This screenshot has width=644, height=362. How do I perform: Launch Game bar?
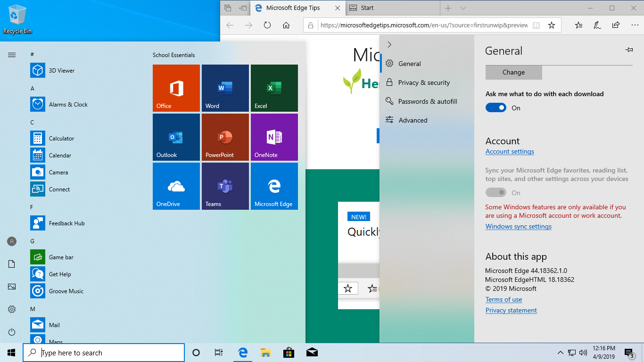point(85,257)
